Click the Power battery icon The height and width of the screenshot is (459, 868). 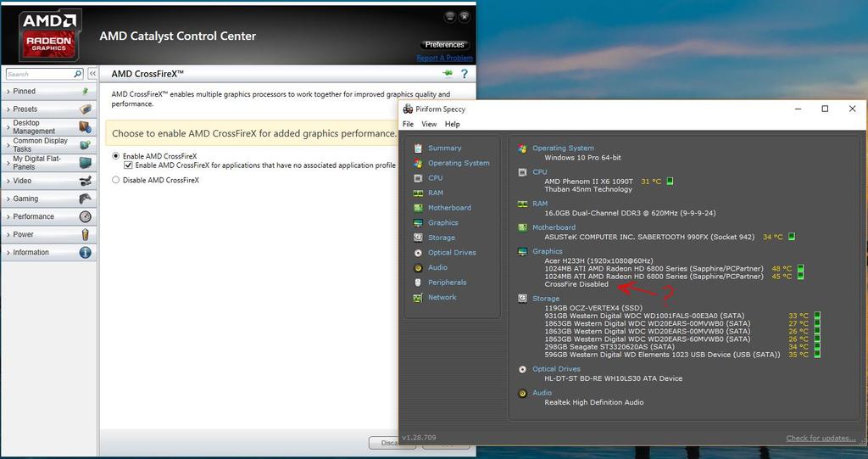click(x=86, y=234)
